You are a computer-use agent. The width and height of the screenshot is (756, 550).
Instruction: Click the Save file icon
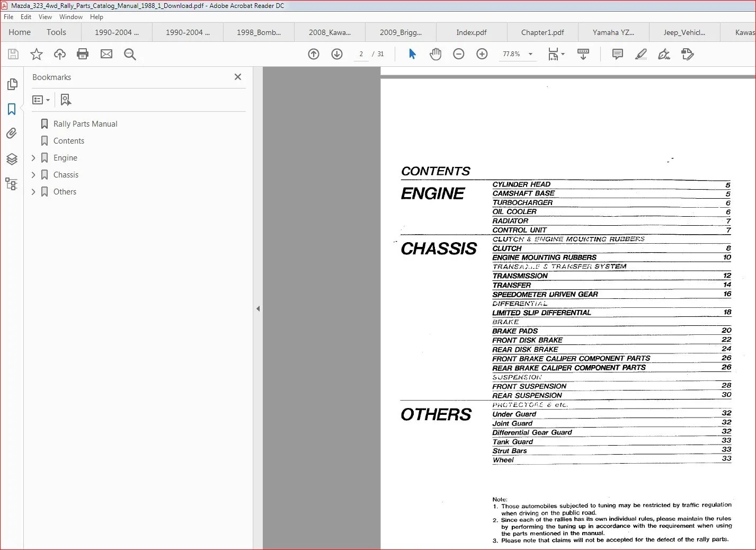13,54
